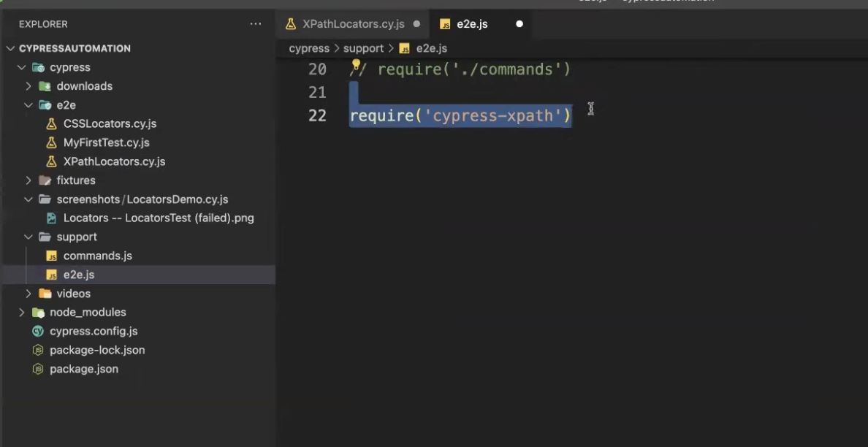Click line number 20 in the gutter
Screen dimensions: 868x447
click(x=317, y=69)
